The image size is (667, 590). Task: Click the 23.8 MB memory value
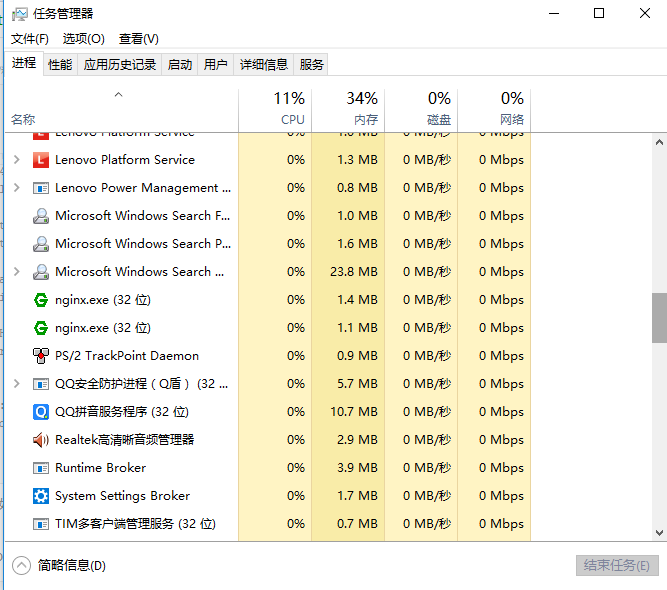(354, 272)
